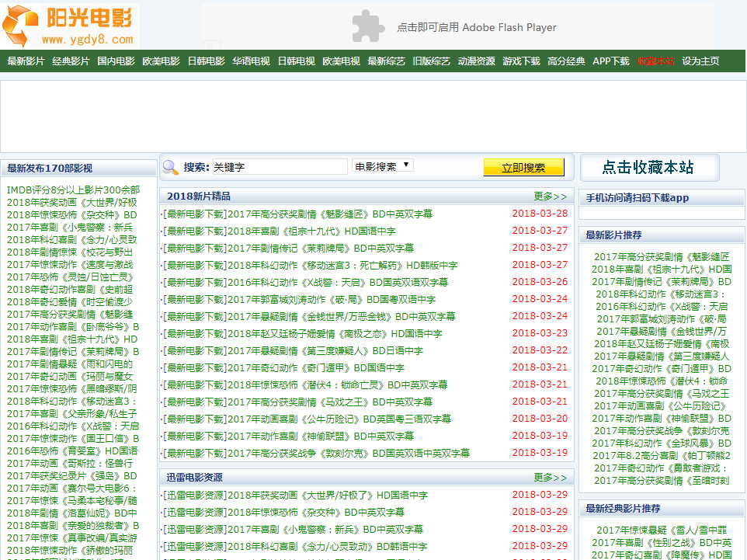747x560 pixels.
Task: Open the 最新影片 menu item
Action: 26,61
